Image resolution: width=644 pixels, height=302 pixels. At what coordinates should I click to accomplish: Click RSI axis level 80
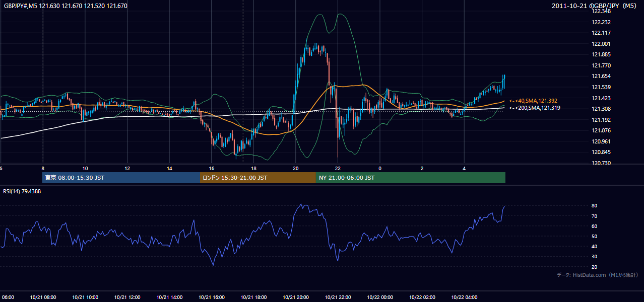595,206
